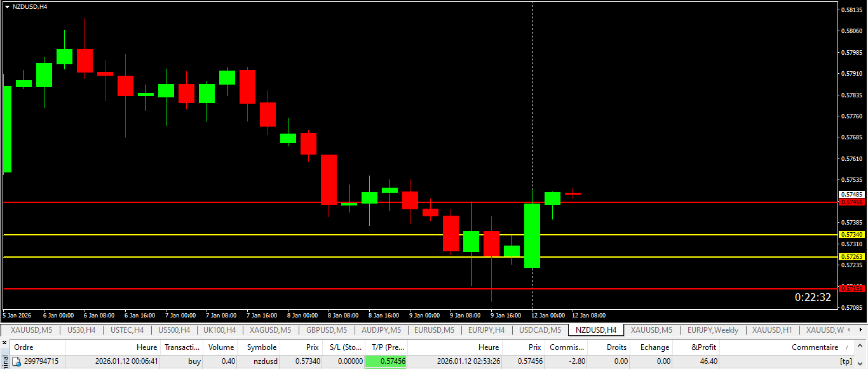Click the 0.40 volume cell
This screenshot has width=868, height=369.
(221, 361)
